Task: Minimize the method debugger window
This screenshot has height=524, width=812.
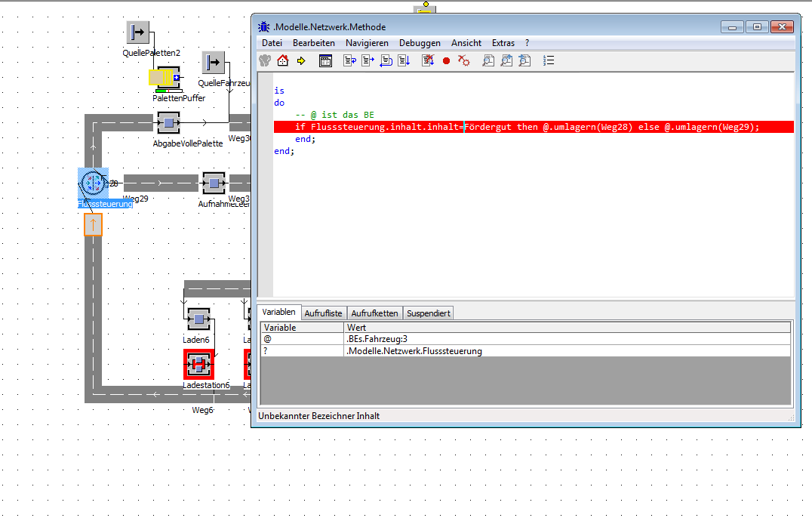Action: pyautogui.click(x=732, y=27)
